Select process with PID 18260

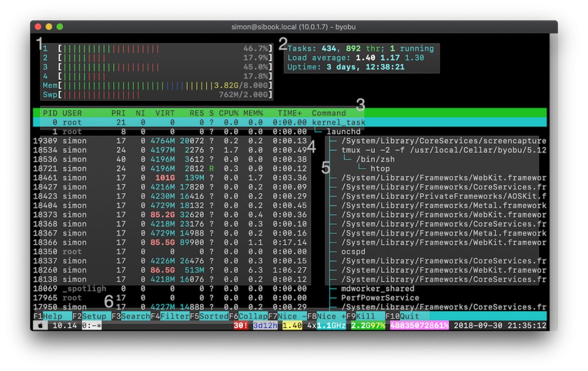(x=289, y=270)
